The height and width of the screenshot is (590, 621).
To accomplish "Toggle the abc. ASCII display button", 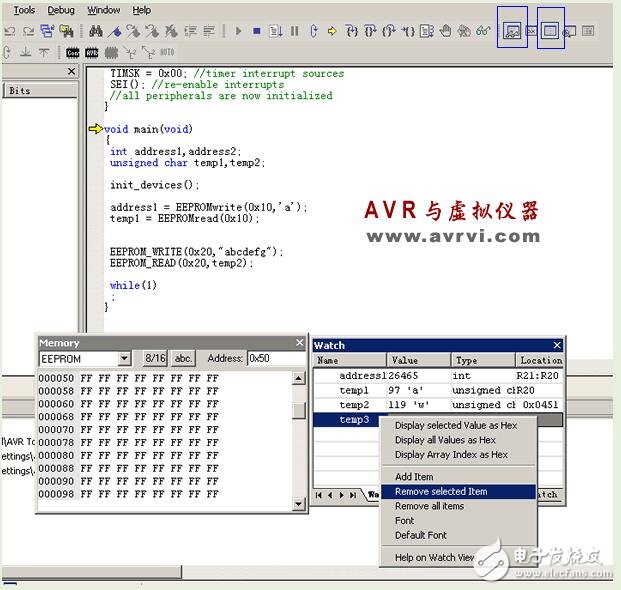I will [x=183, y=358].
